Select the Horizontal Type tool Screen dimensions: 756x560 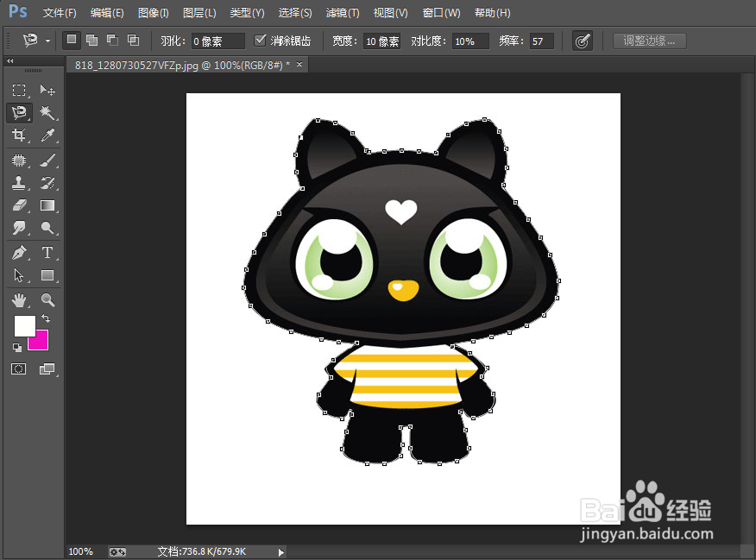[47, 253]
